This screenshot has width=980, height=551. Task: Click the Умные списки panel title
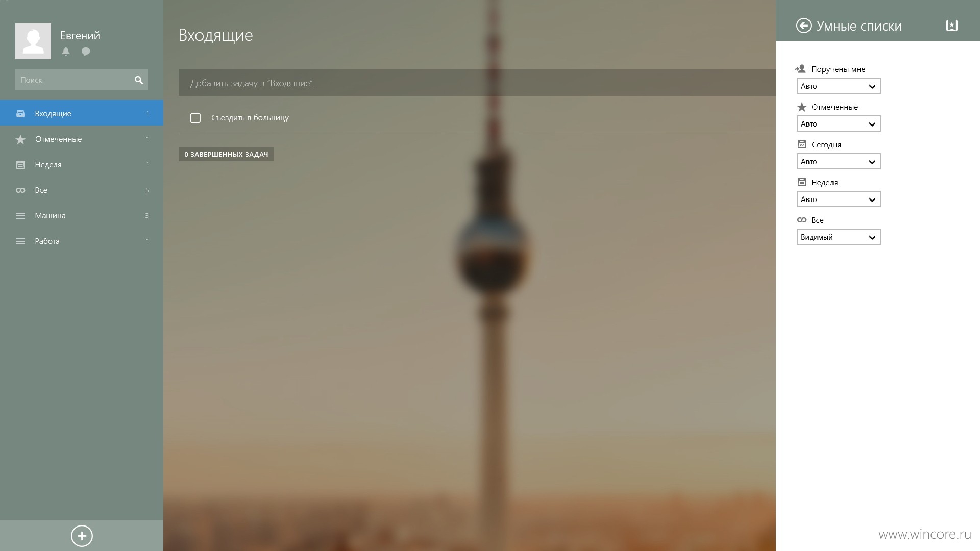tap(859, 26)
